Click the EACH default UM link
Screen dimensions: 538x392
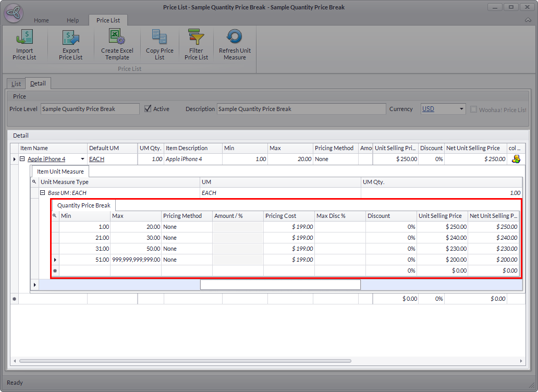tap(96, 159)
